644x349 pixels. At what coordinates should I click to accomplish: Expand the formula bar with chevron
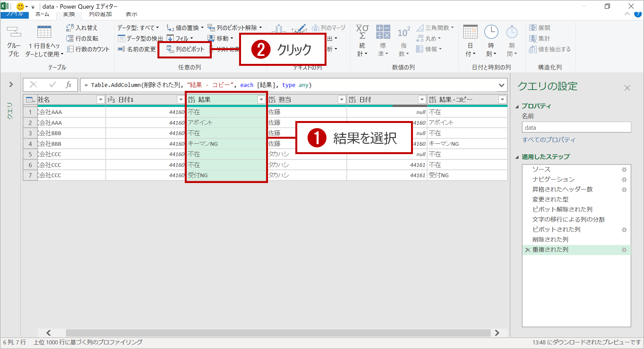coord(501,85)
